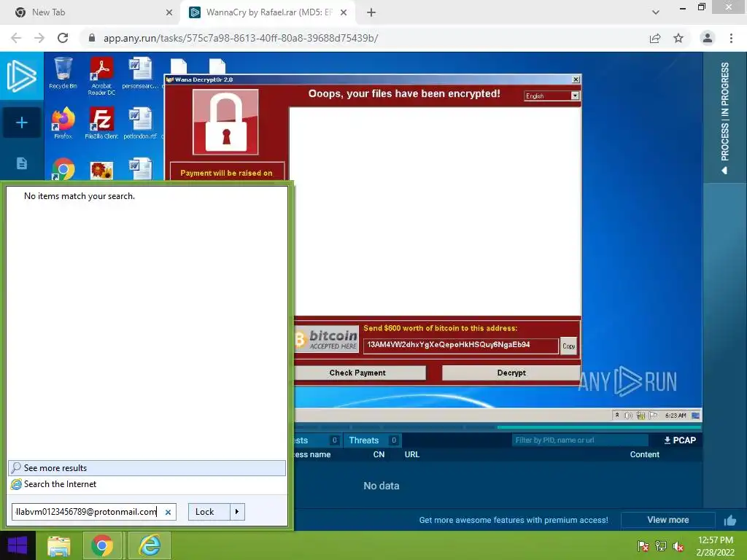This screenshot has height=560, width=747.
Task: Click the ANY.RUN logo in the sidebar
Action: (21, 76)
